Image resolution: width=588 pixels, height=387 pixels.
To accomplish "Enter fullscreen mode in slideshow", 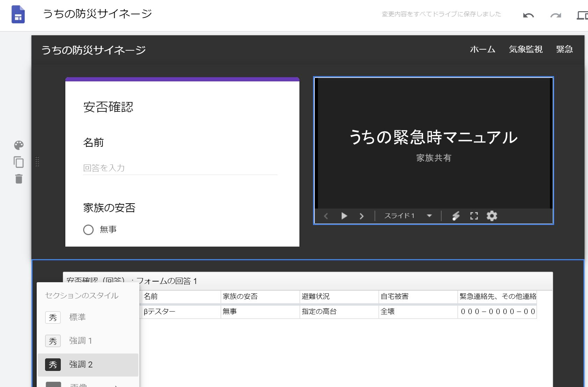I will tap(474, 216).
